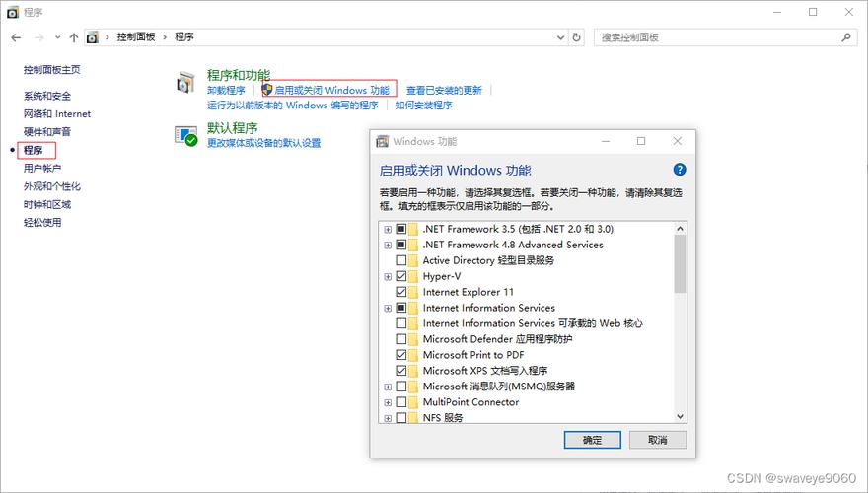868x493 pixels.
Task: Click the 确定 button in the dialog
Action: pos(592,440)
